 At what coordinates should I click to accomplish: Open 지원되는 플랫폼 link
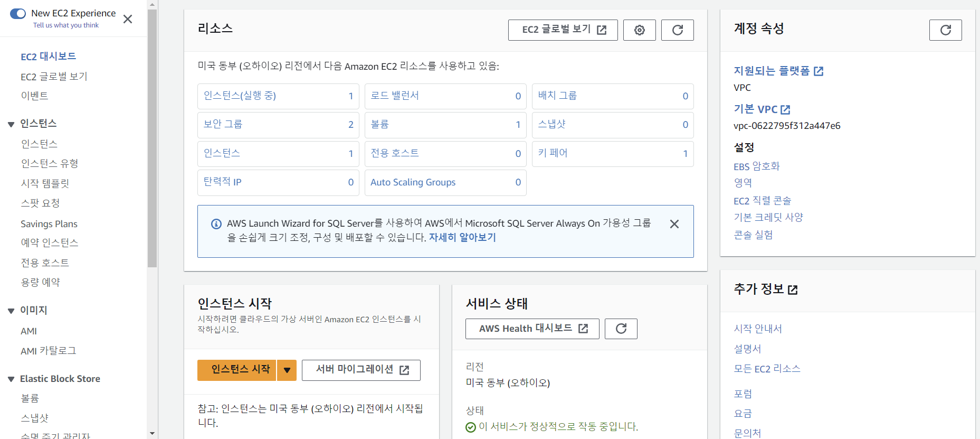point(778,71)
